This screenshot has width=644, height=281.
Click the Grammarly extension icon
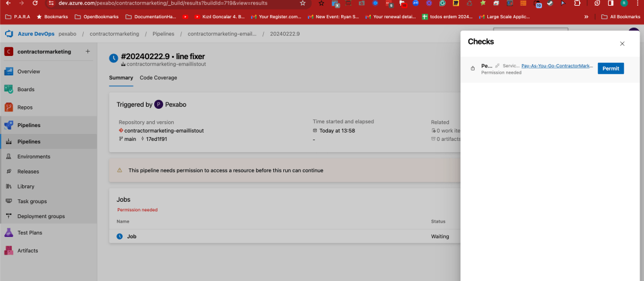(443, 3)
